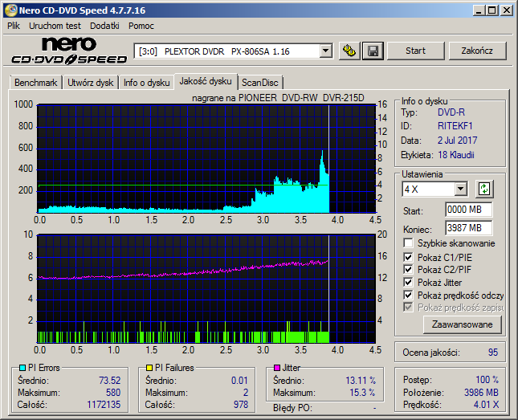This screenshot has height=420, width=518.
Task: Click the date value 2 Jul 2017
Action: point(458,141)
